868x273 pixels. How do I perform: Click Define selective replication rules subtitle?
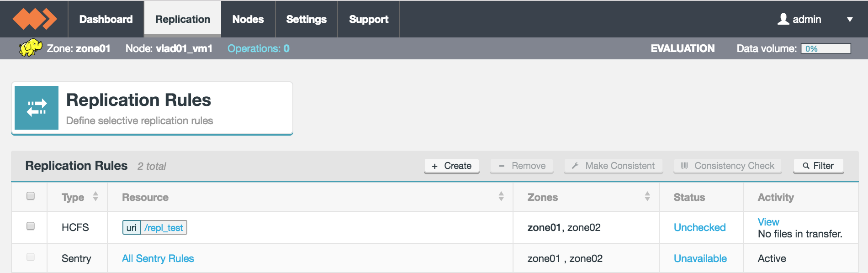[140, 121]
